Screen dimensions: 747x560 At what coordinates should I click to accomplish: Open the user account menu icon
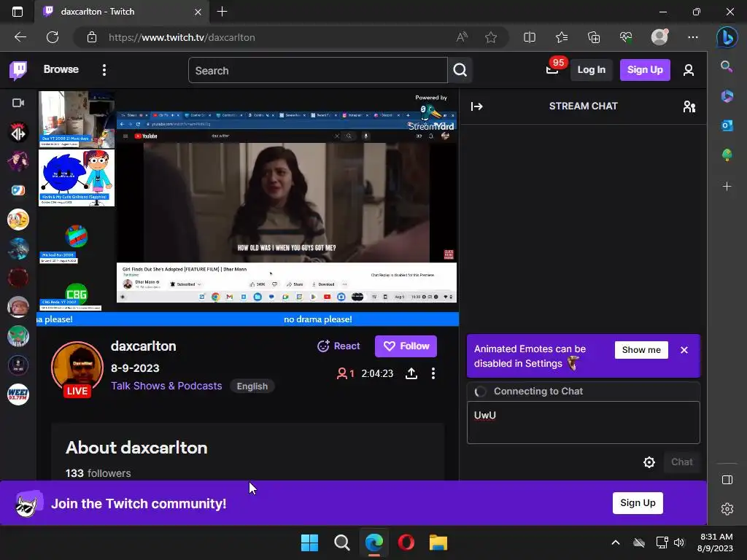pos(689,71)
